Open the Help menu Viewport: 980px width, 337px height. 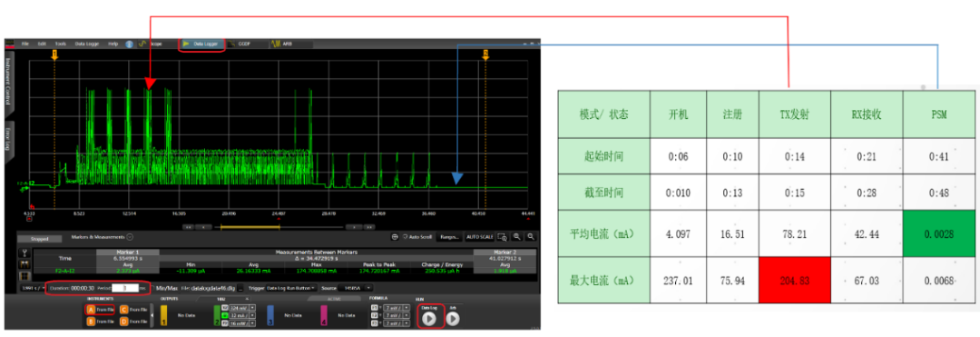point(113,44)
